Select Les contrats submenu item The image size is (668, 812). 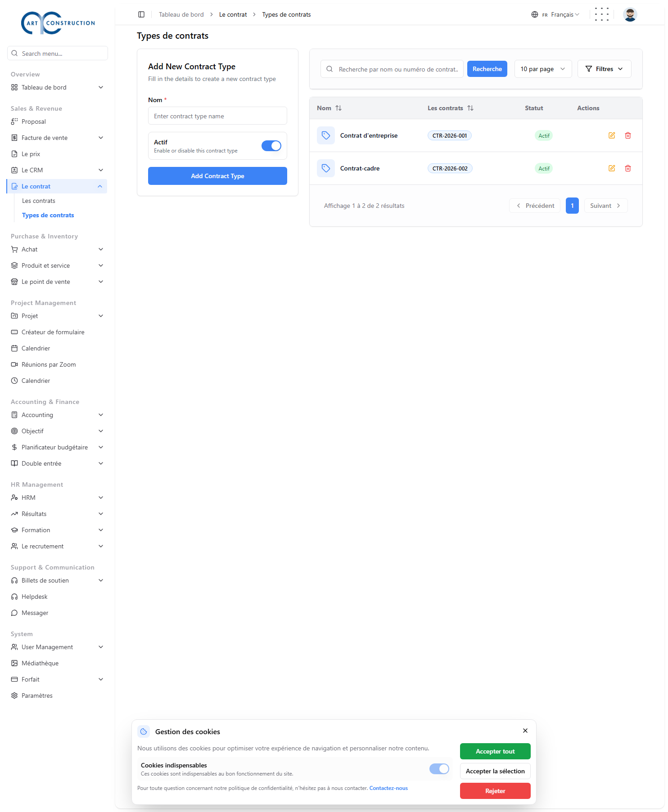click(x=39, y=201)
